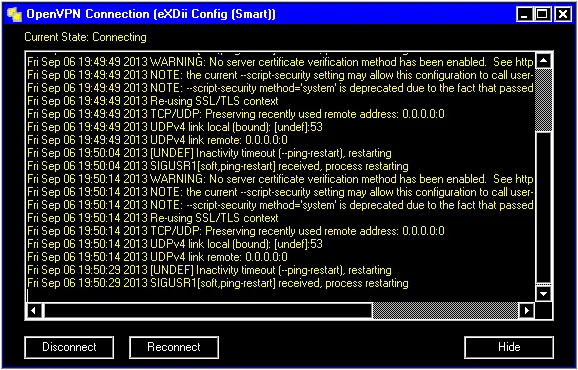Click the Reconnect button
Image resolution: width=578 pixels, height=370 pixels.
coord(174,347)
